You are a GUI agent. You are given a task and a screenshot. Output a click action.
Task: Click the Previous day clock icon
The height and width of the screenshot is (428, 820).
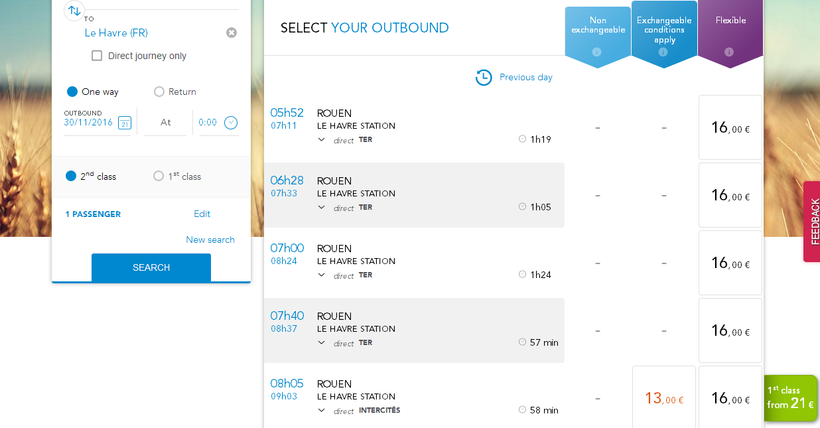(483, 77)
